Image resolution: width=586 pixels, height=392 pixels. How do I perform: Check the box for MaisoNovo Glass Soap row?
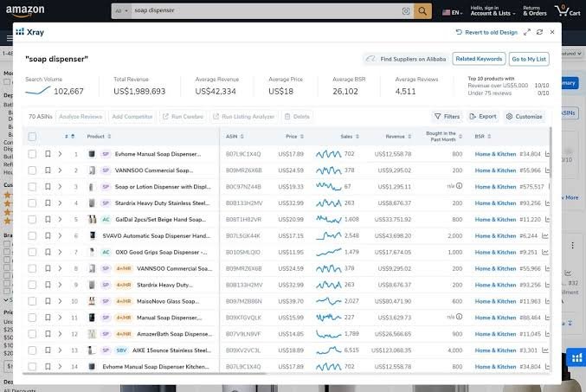pos(32,301)
